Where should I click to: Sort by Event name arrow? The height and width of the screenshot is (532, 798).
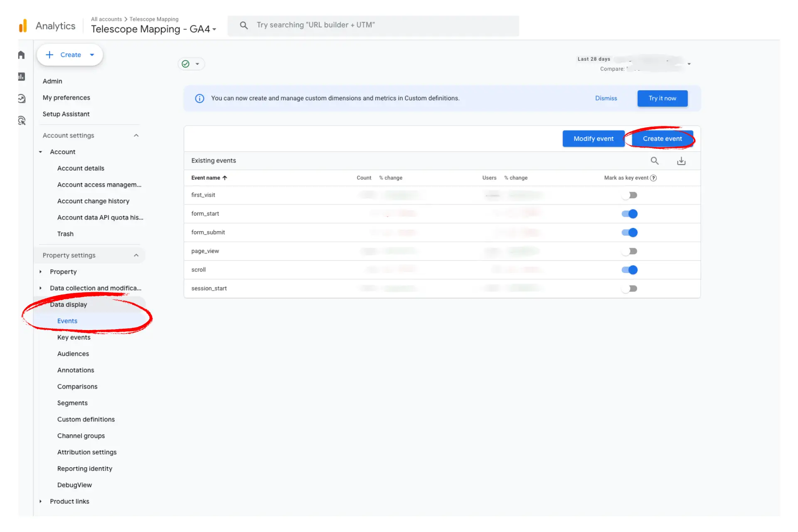click(x=225, y=178)
